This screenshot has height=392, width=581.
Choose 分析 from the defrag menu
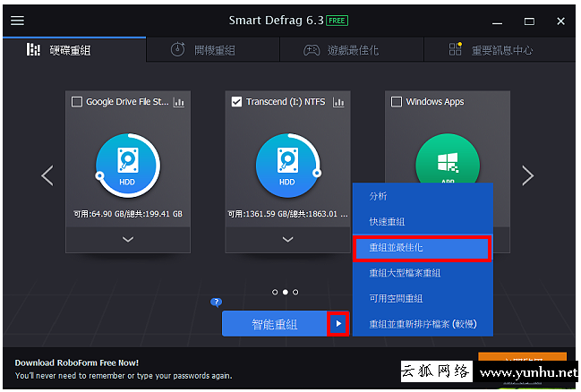pos(423,196)
